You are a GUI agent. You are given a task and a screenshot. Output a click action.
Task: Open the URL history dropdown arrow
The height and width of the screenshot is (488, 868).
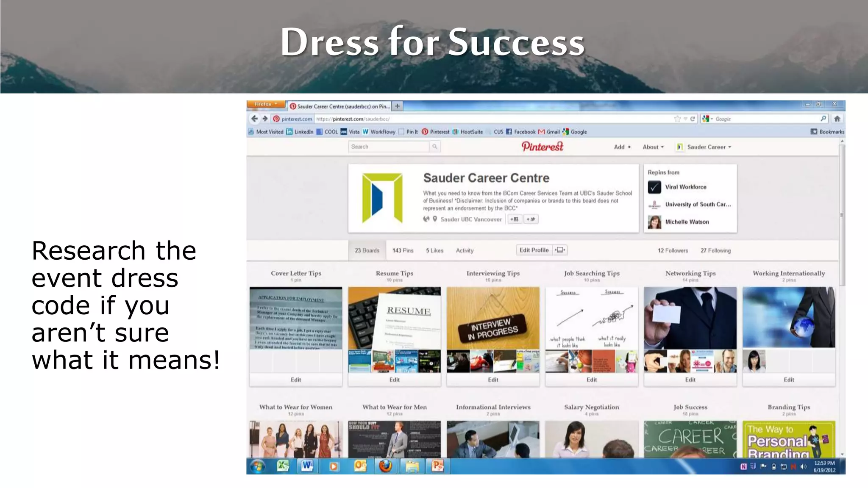pos(685,119)
